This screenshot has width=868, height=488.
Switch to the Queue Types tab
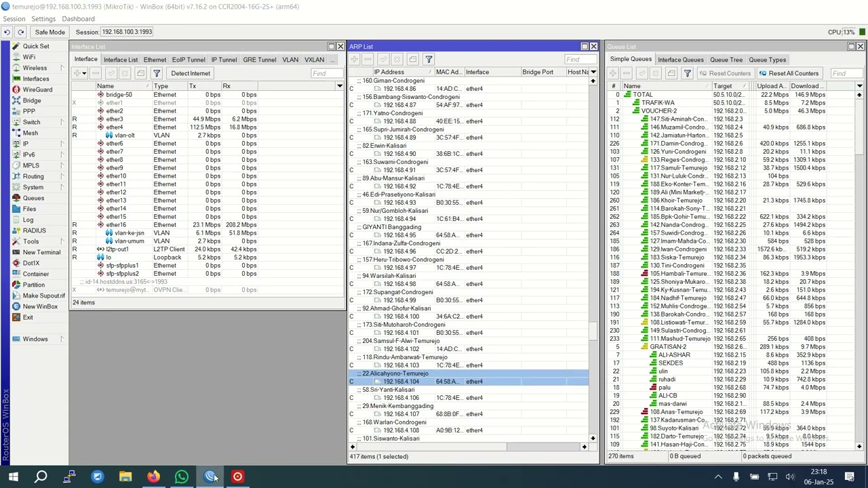tap(767, 60)
